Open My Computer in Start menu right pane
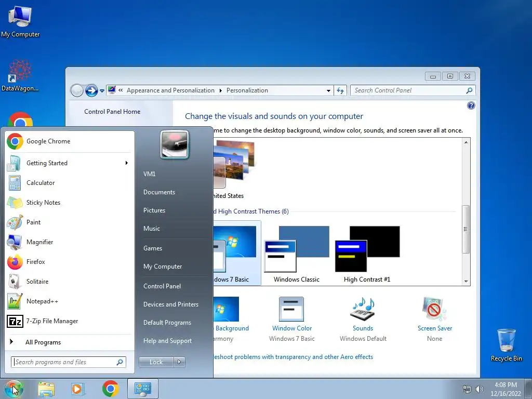 click(x=163, y=267)
